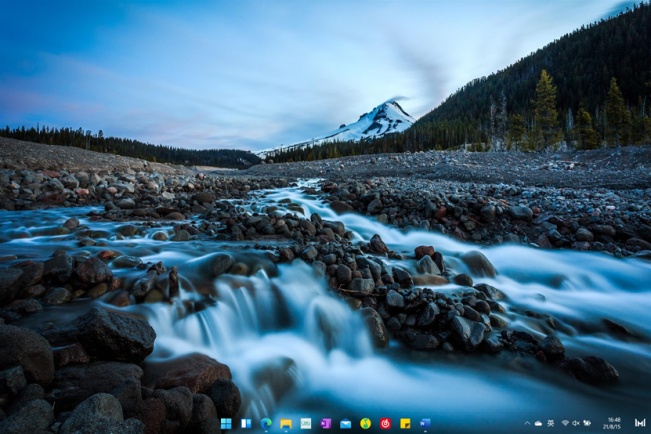Click the white app icon left of OneNote

[x=306, y=423]
